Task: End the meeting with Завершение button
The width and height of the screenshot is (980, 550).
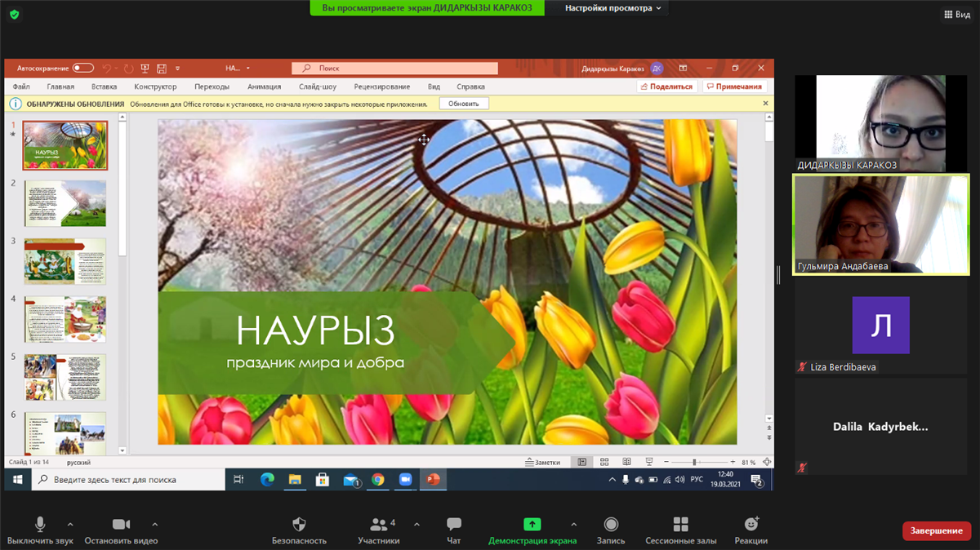Action: 936,531
